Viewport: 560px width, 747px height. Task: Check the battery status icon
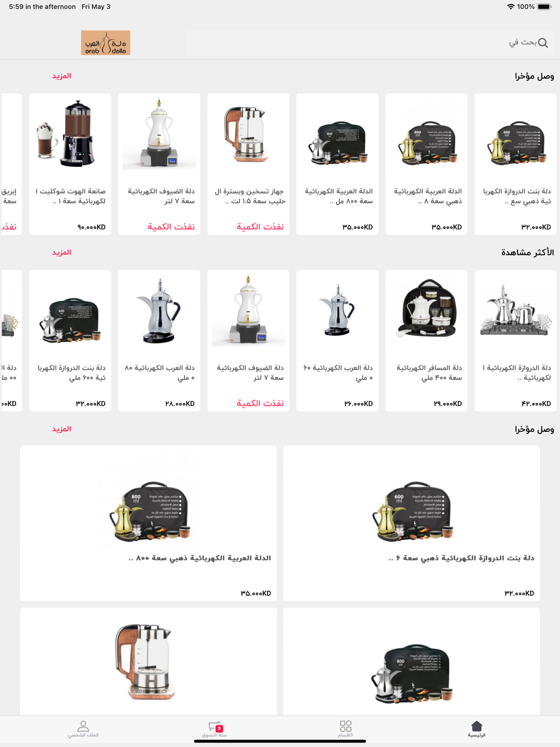pyautogui.click(x=544, y=7)
